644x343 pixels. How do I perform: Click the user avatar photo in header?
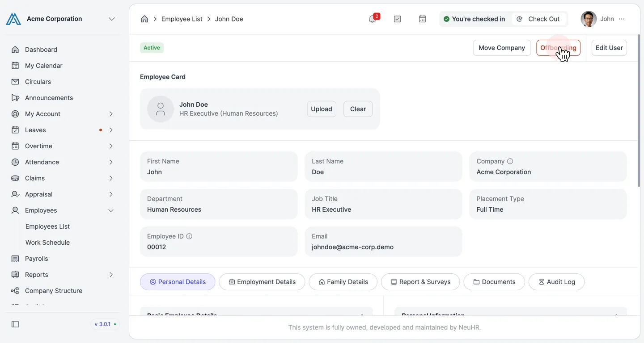tap(589, 19)
